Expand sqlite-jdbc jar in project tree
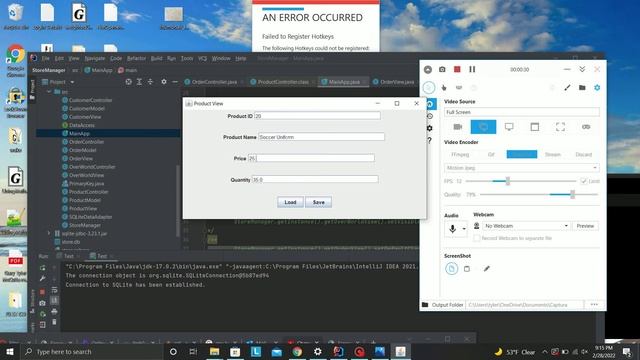The width and height of the screenshot is (640, 360). point(49,233)
